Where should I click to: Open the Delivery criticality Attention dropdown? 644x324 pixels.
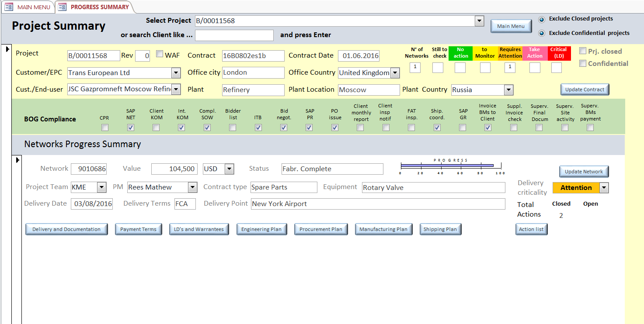(x=604, y=188)
